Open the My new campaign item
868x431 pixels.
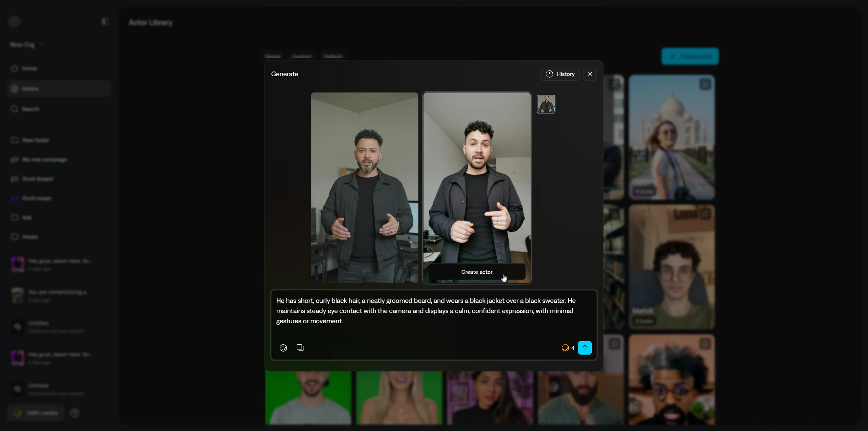(59, 160)
